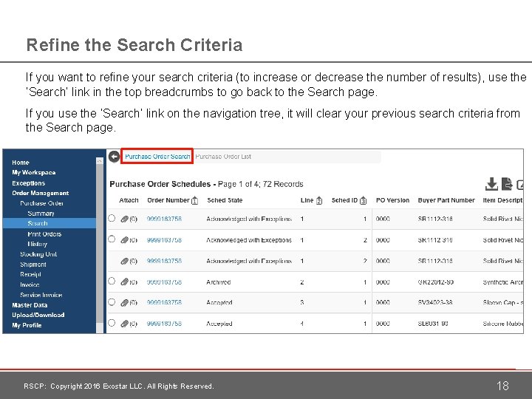Click the Order Number column header
The height and width of the screenshot is (399, 532).
(168, 200)
